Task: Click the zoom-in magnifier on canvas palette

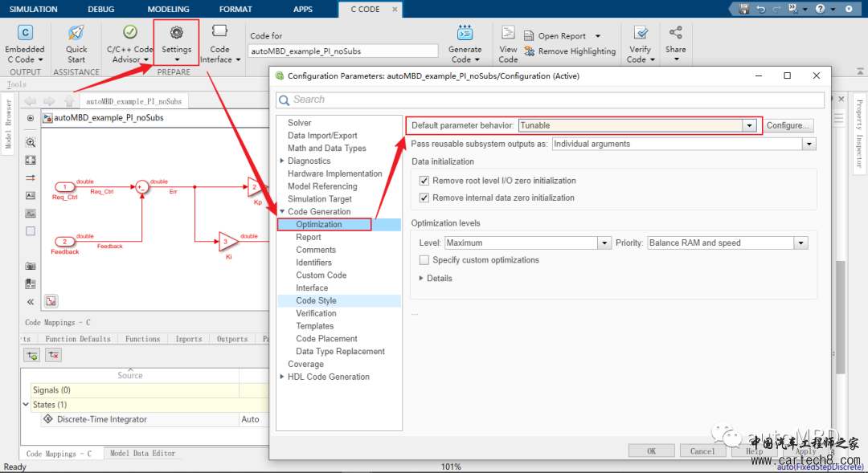Action: click(x=31, y=142)
